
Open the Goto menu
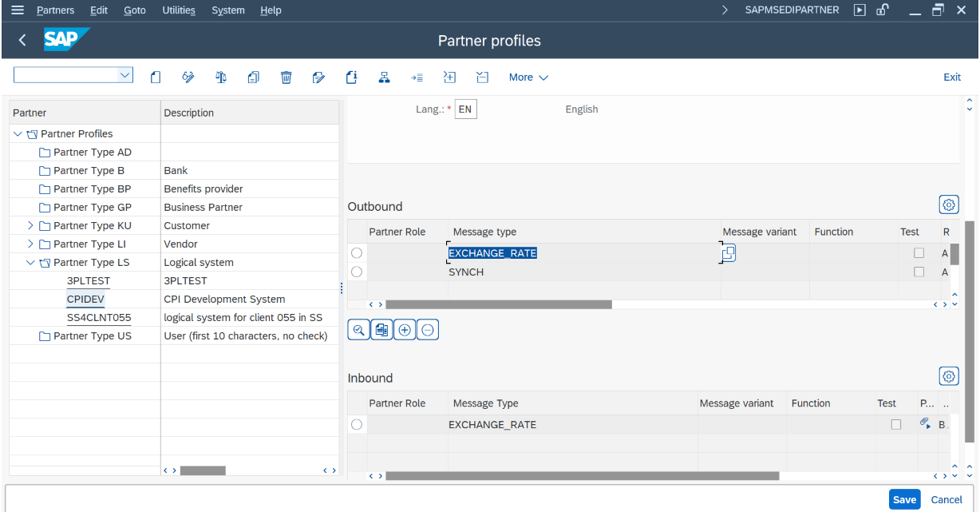point(135,10)
